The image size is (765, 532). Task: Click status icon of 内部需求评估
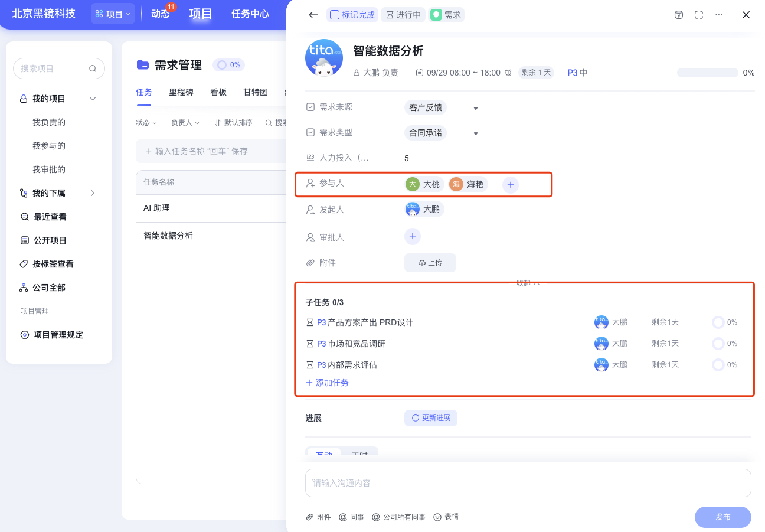(x=310, y=365)
